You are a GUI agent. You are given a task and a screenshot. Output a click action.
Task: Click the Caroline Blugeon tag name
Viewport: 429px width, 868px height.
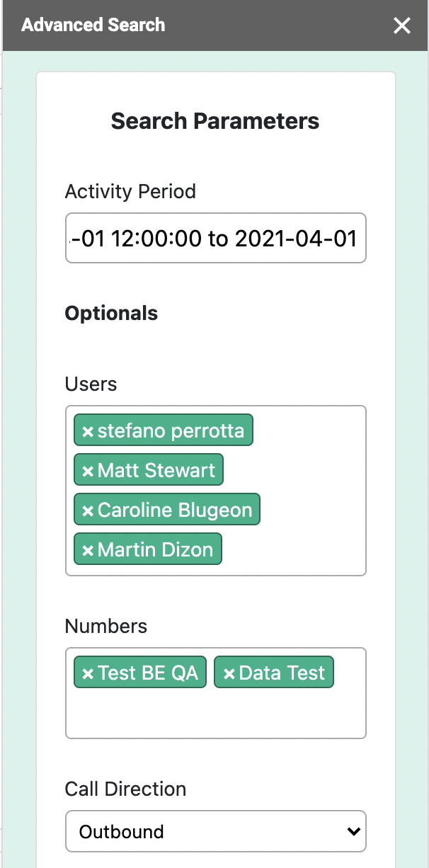pos(175,510)
